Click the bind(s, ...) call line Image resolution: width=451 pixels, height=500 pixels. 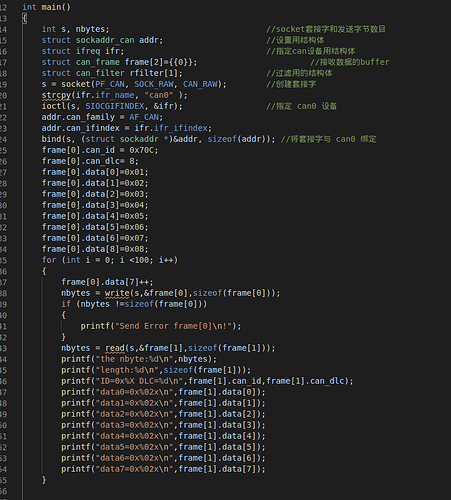[158, 139]
